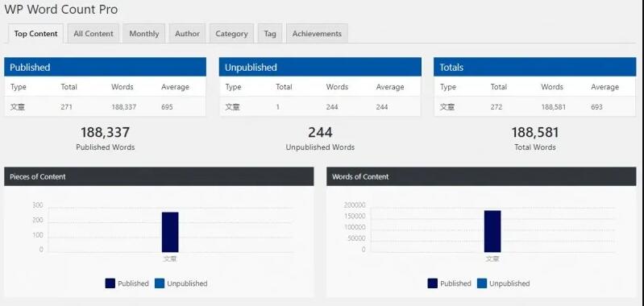644x306 pixels.
Task: Click the Published panel header
Action: (105, 68)
